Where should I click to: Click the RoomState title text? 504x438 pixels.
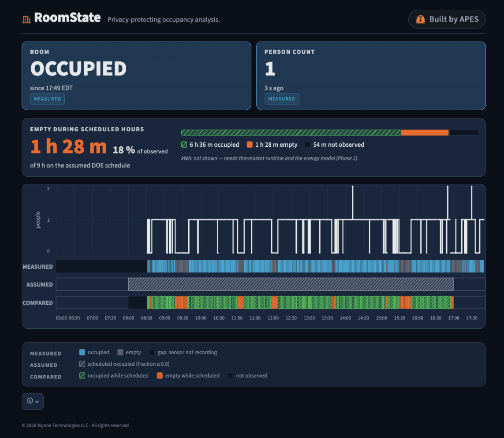point(67,18)
